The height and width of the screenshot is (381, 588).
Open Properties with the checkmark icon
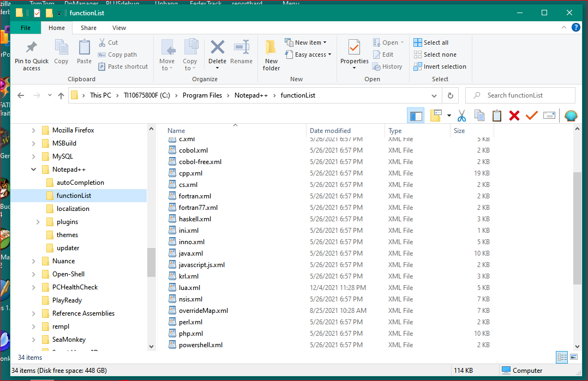coord(354,47)
